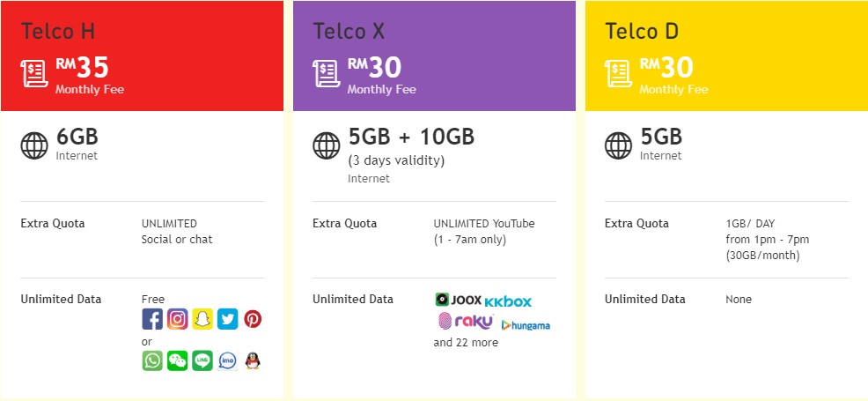The image size is (868, 401).
Task: Click the Telco X plan title
Action: [349, 31]
